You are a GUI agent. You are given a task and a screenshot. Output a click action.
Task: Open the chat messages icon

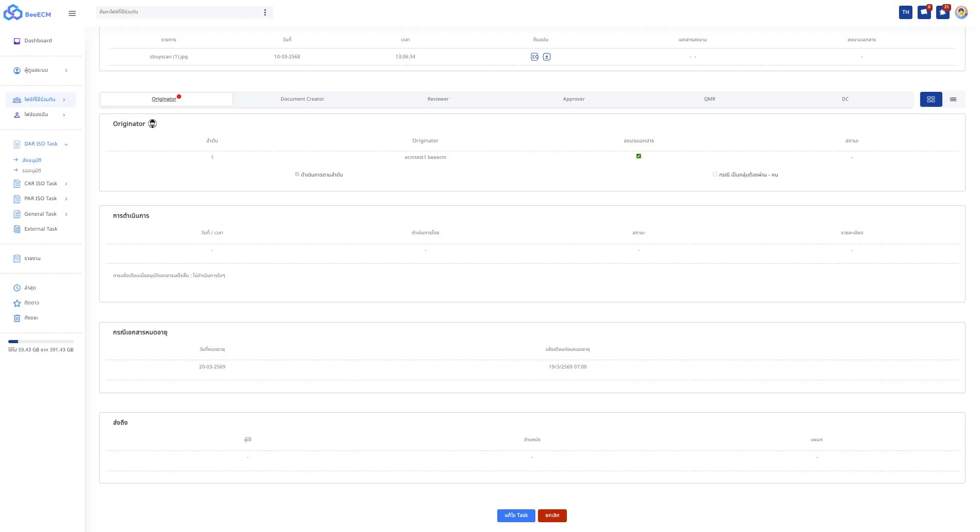click(x=924, y=12)
